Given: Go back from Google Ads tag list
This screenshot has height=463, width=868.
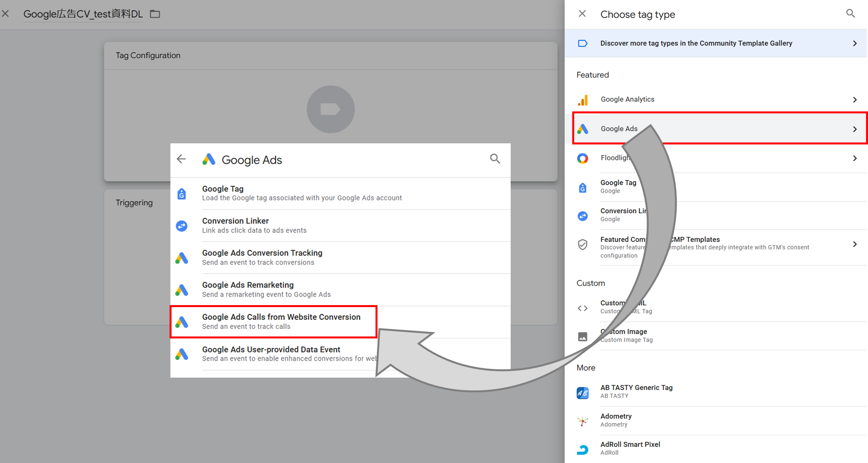Looking at the screenshot, I should 181,159.
